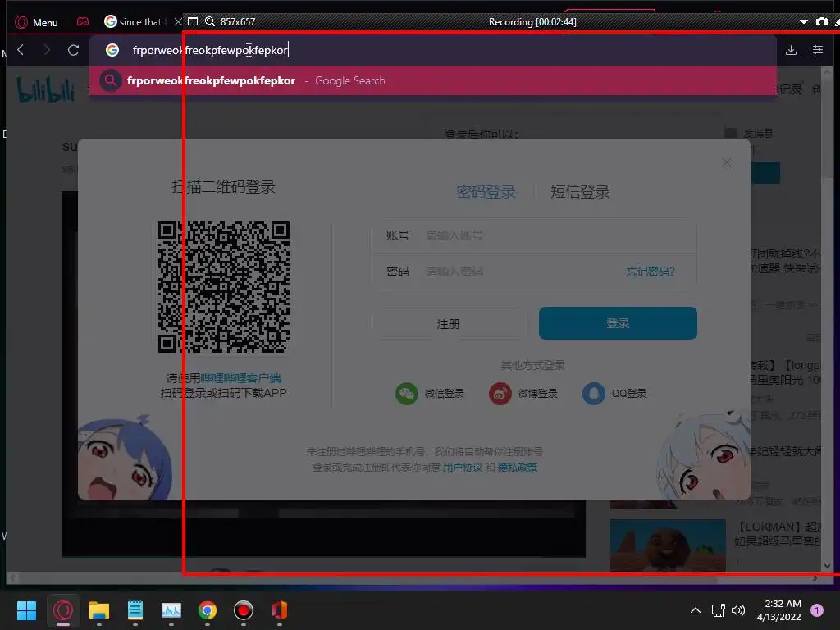This screenshot has height=630, width=840.
Task: Switch to the 短信登录 tab
Action: click(x=580, y=192)
